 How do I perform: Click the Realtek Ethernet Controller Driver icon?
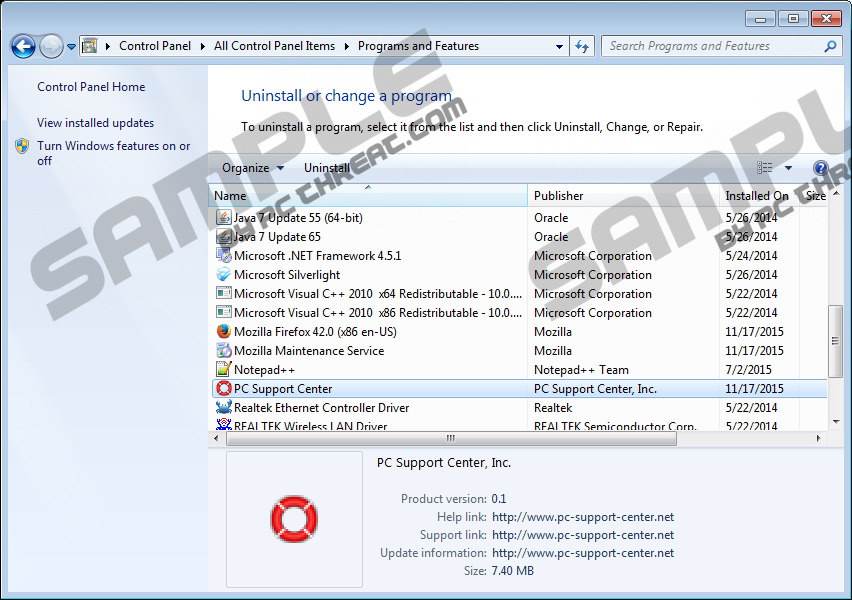pos(224,408)
